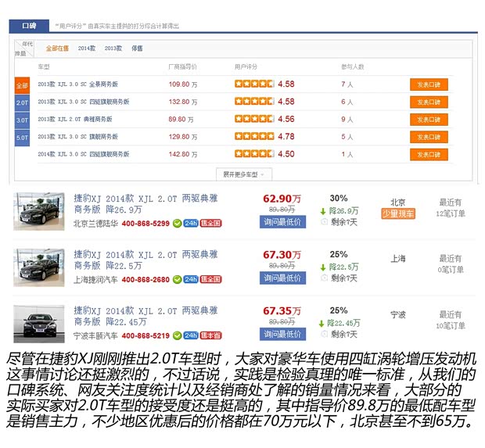Click 售全国 badge of 上海捷润汽车
Screen dimensions: 485x448
click(x=211, y=279)
